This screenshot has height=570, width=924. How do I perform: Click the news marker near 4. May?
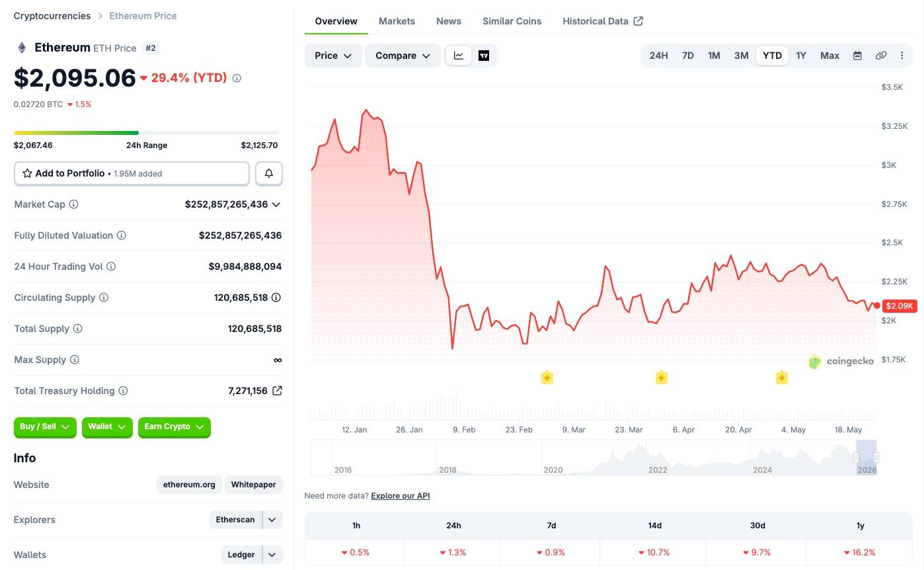point(781,378)
